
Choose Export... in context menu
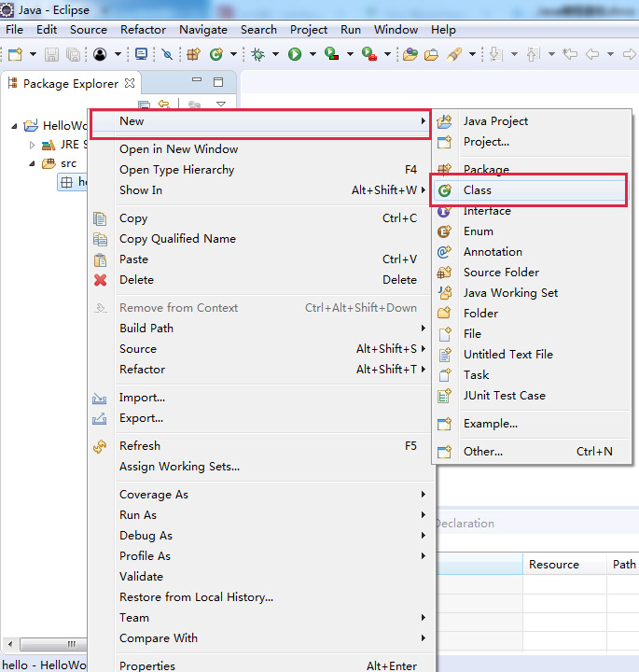click(x=260, y=418)
